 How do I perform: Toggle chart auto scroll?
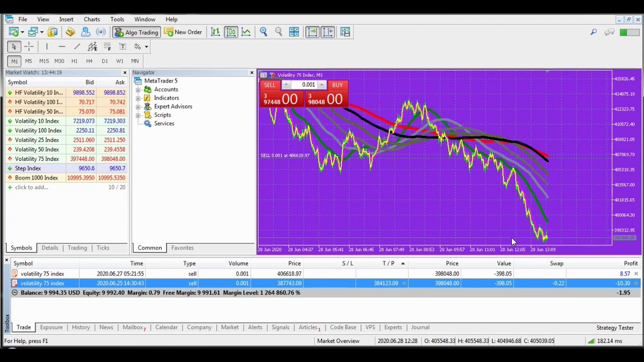coord(312,32)
